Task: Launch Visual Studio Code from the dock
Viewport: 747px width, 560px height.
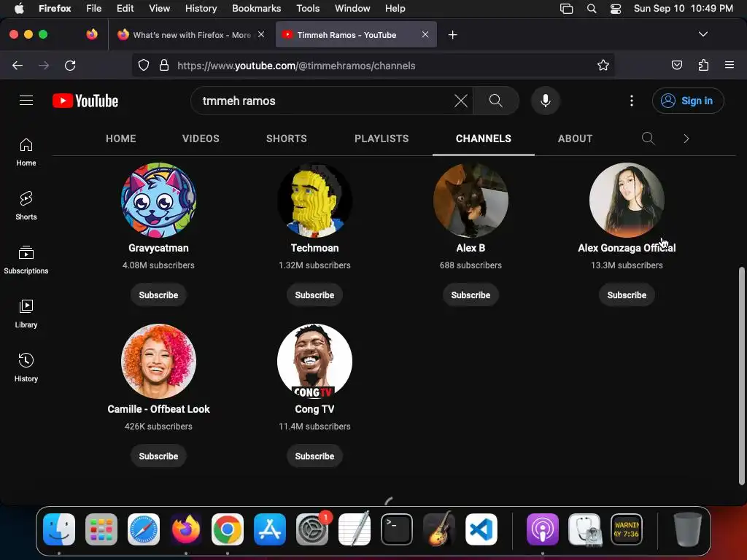Action: point(481,529)
